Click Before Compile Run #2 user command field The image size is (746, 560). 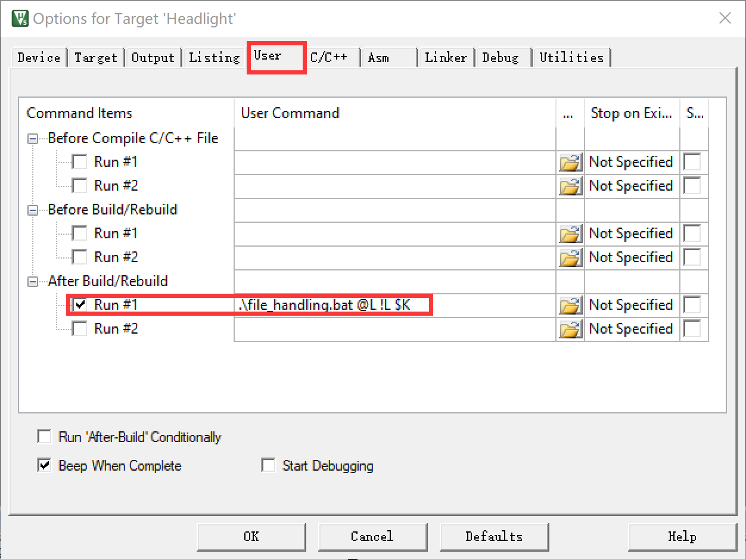click(396, 186)
